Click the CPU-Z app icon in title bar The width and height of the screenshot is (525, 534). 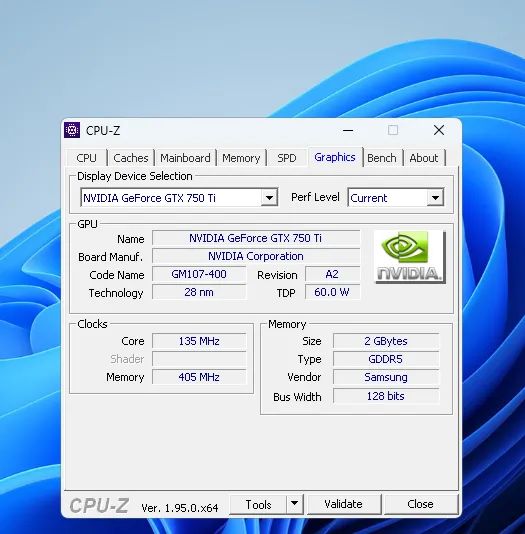coord(72,130)
